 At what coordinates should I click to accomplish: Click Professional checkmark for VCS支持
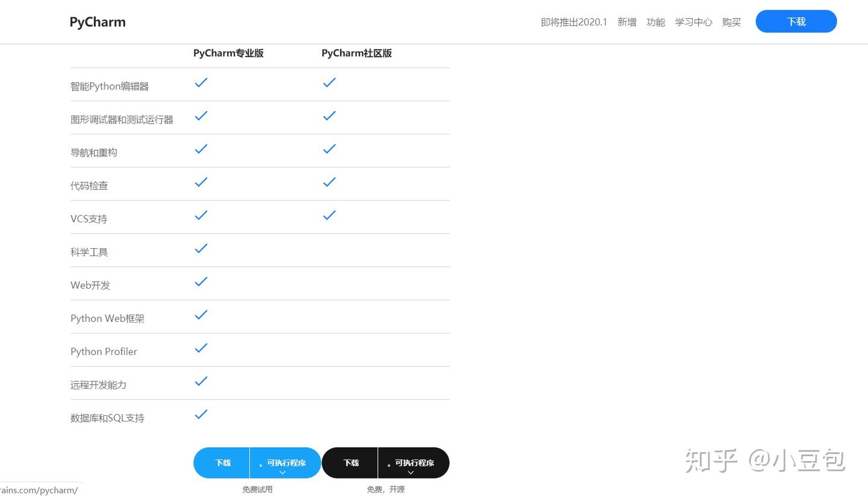click(x=201, y=215)
